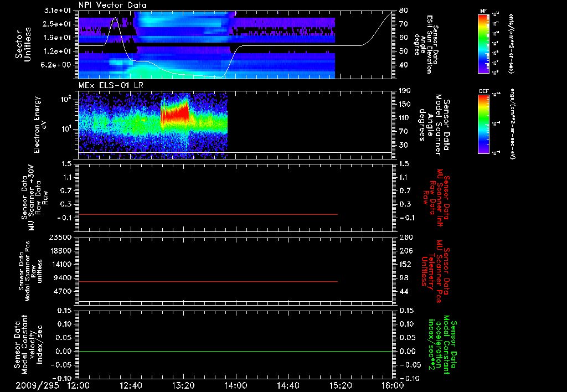Click the red line in the MU Scanner +30V panel

(x=208, y=214)
